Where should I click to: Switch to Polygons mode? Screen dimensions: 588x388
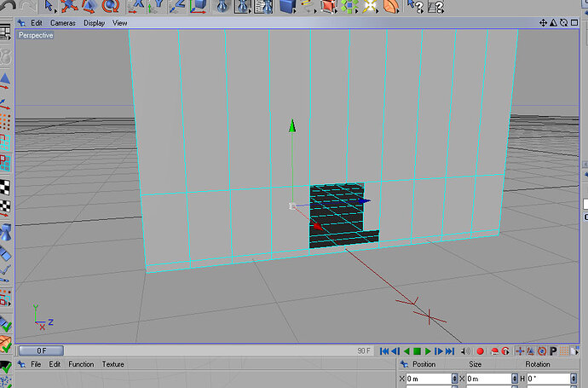point(5,163)
